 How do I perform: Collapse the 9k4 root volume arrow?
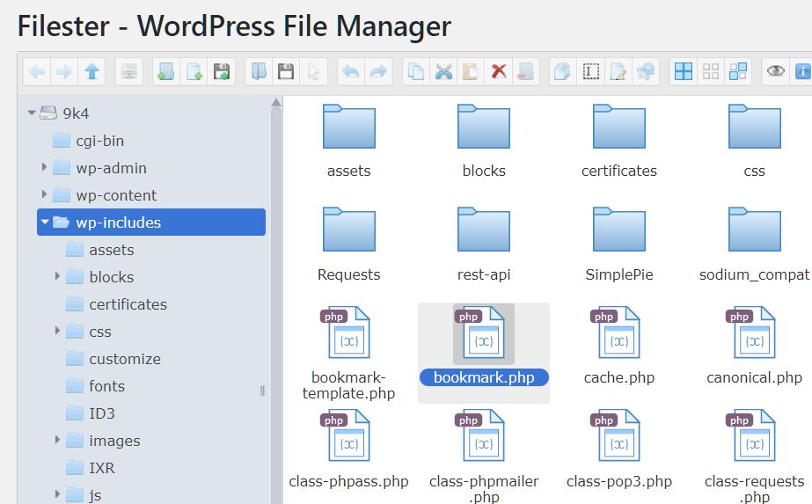(32, 113)
